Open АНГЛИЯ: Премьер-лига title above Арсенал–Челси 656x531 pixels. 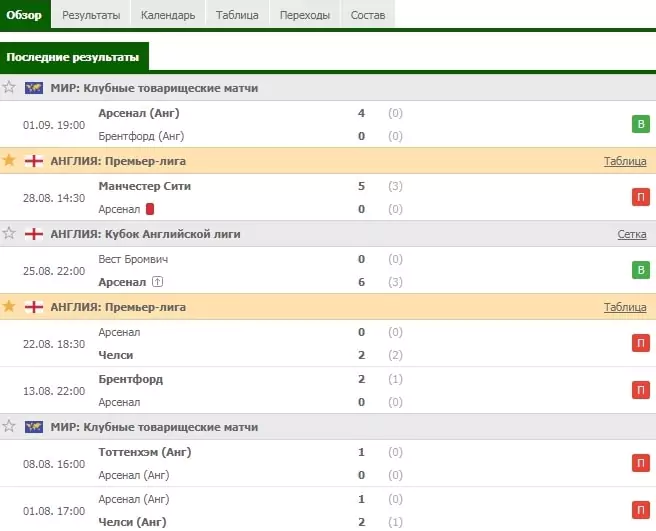tap(118, 307)
